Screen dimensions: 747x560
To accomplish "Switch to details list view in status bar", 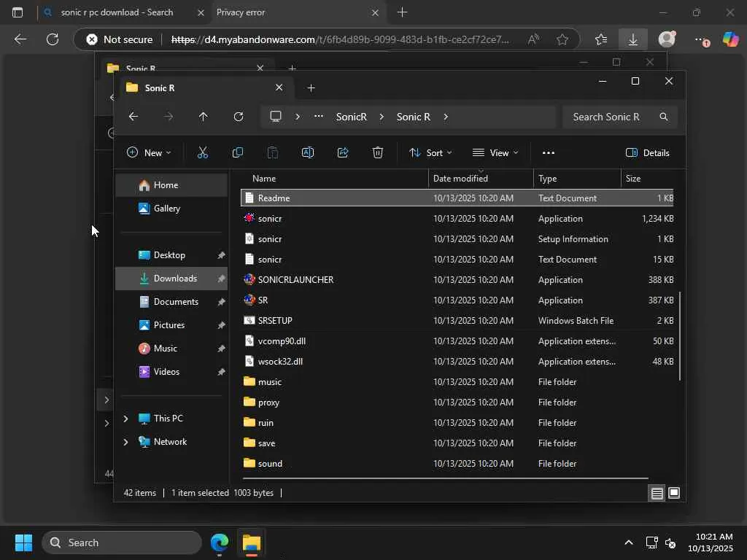I will click(x=657, y=493).
